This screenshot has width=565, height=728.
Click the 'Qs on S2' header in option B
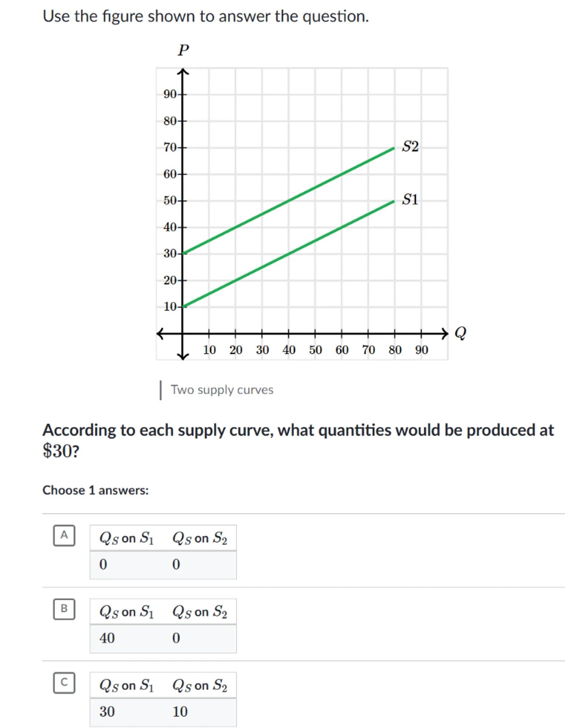(x=200, y=612)
